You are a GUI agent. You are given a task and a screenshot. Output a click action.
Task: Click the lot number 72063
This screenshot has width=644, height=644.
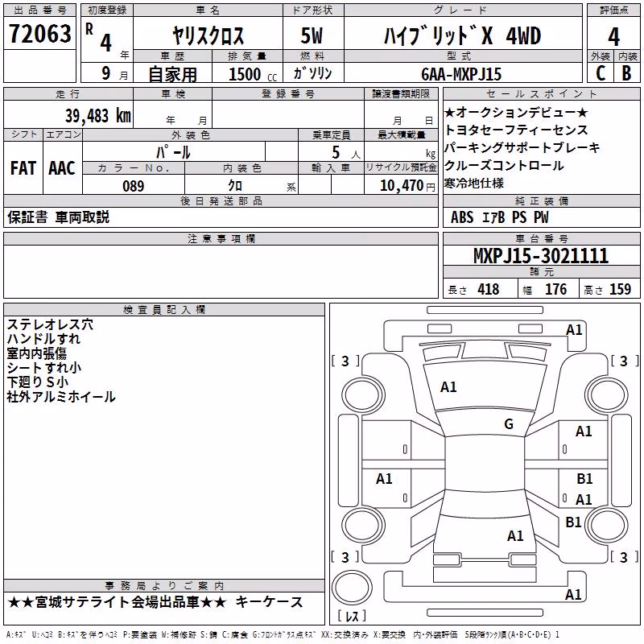pos(39,33)
